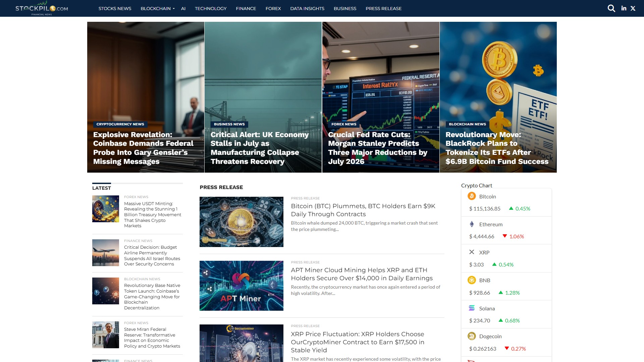
Task: Click Bitcoin price $115,136.85
Action: coord(485,208)
